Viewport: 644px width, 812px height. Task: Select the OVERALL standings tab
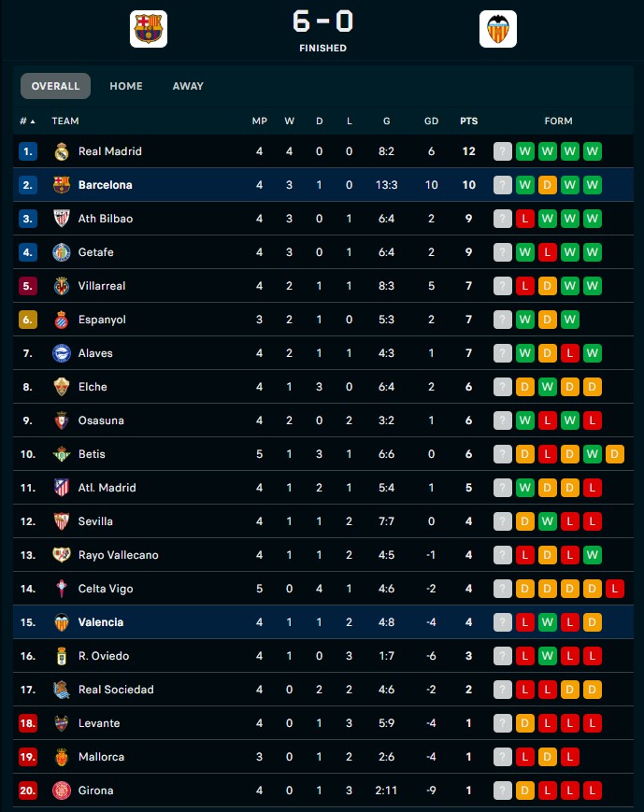point(55,86)
